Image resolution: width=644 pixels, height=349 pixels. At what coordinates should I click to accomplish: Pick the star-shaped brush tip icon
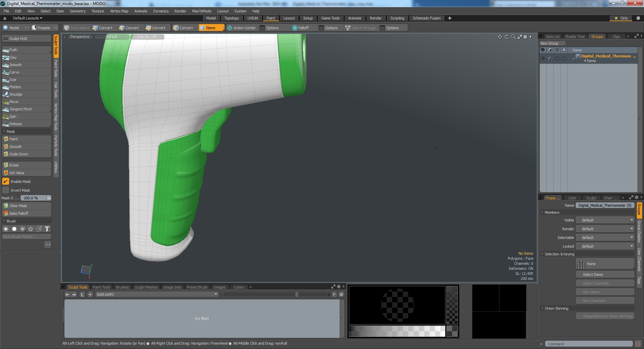(31, 229)
